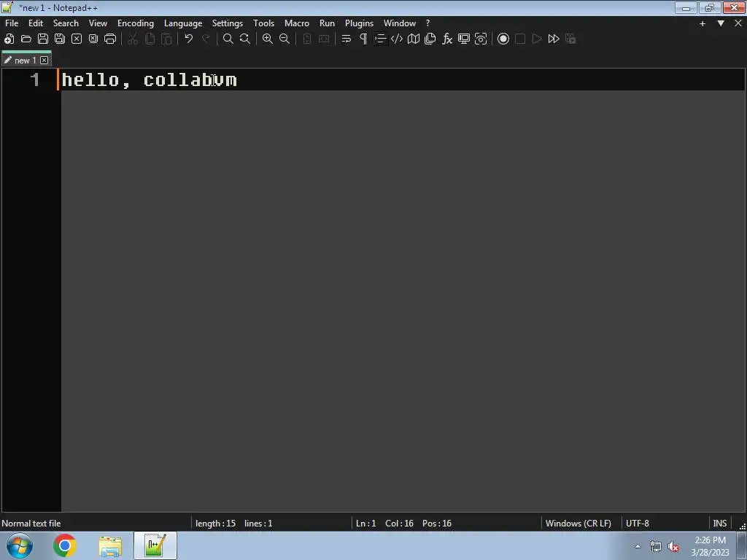Click Windows (CR LF) in status bar

pos(578,524)
